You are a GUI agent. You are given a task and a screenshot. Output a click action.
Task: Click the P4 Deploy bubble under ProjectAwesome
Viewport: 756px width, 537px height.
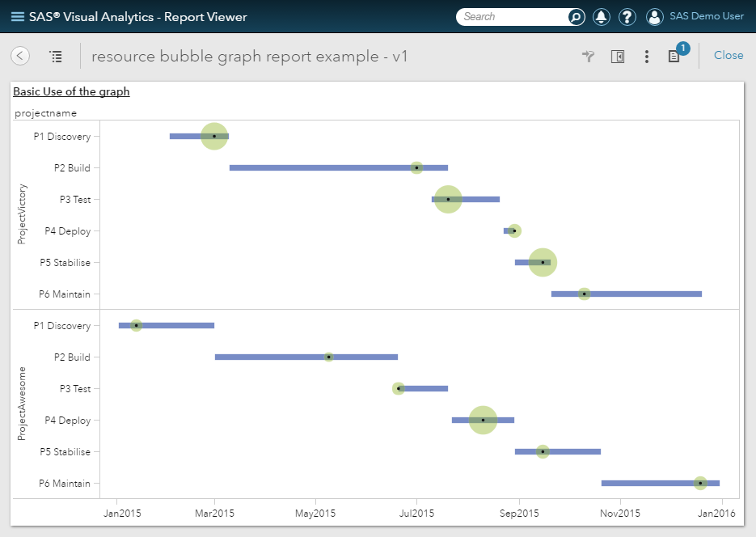[x=483, y=420]
